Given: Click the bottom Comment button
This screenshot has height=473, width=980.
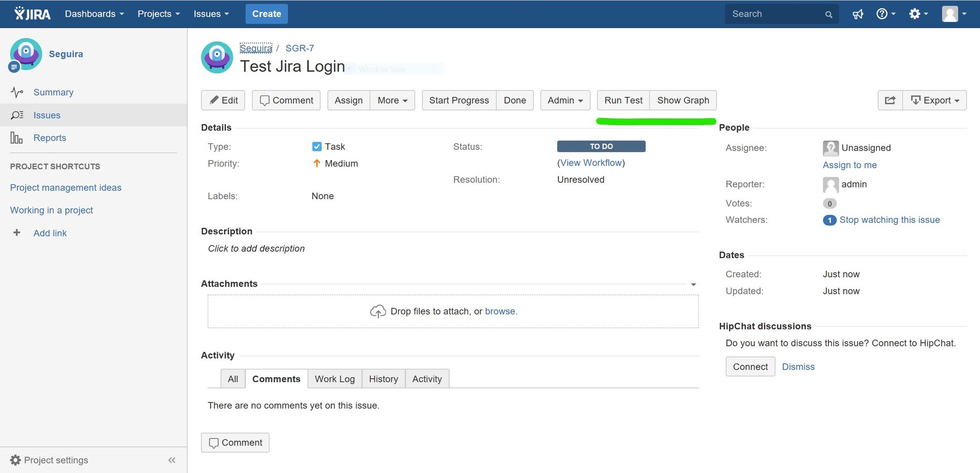Looking at the screenshot, I should [x=235, y=443].
